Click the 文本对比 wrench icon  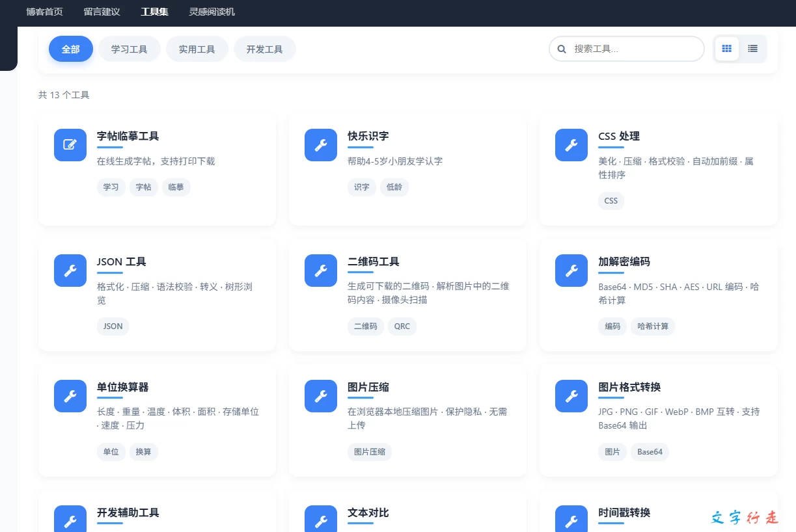(x=321, y=518)
